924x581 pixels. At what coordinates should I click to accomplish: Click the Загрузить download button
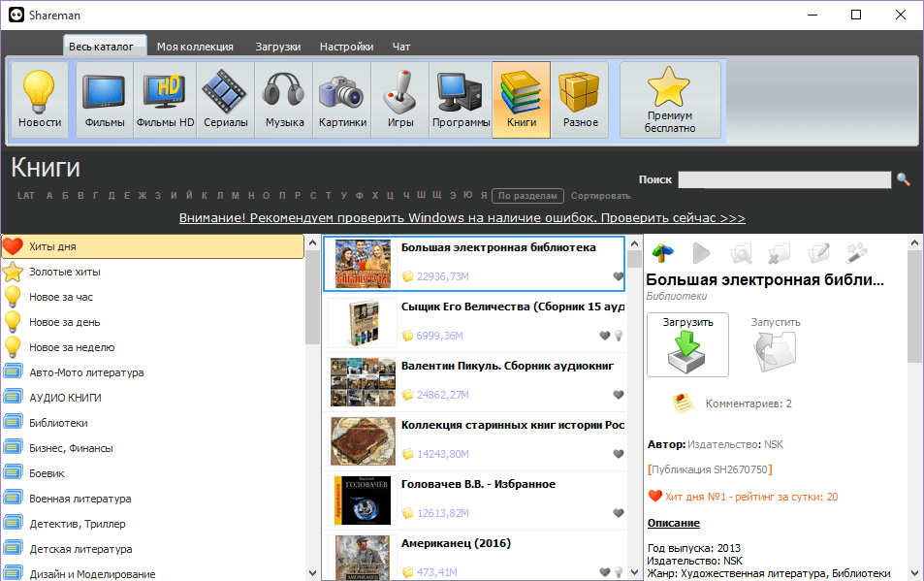pyautogui.click(x=687, y=344)
